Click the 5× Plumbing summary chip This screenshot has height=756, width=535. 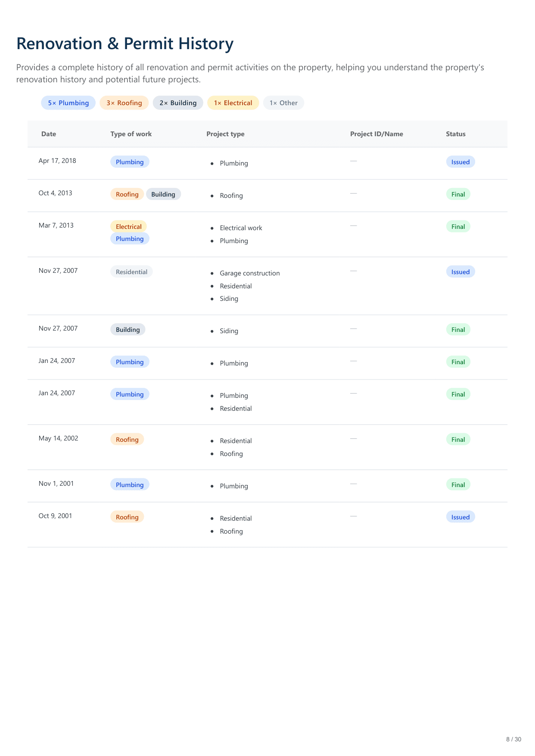pos(68,103)
